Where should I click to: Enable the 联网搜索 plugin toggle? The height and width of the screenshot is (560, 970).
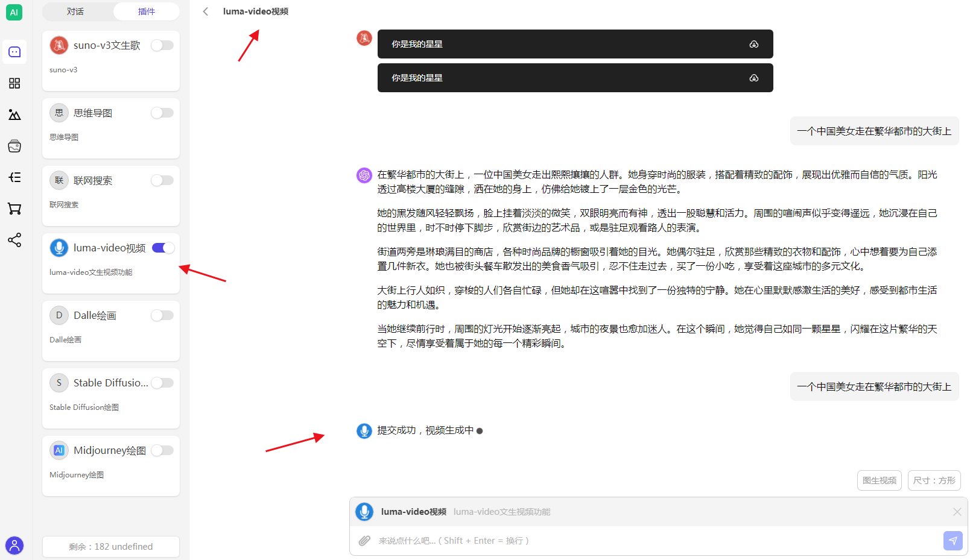click(x=162, y=180)
